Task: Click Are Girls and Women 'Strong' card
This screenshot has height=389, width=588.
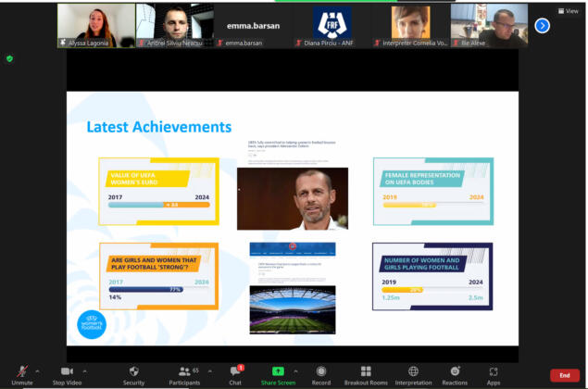Action: point(158,276)
